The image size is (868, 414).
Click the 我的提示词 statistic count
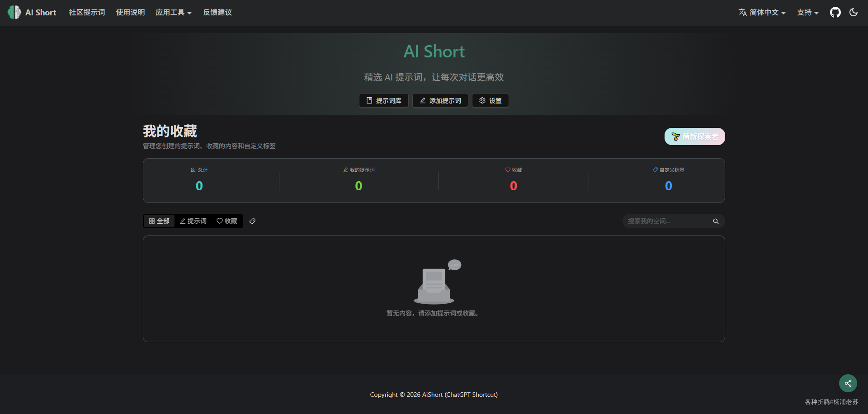pos(359,186)
